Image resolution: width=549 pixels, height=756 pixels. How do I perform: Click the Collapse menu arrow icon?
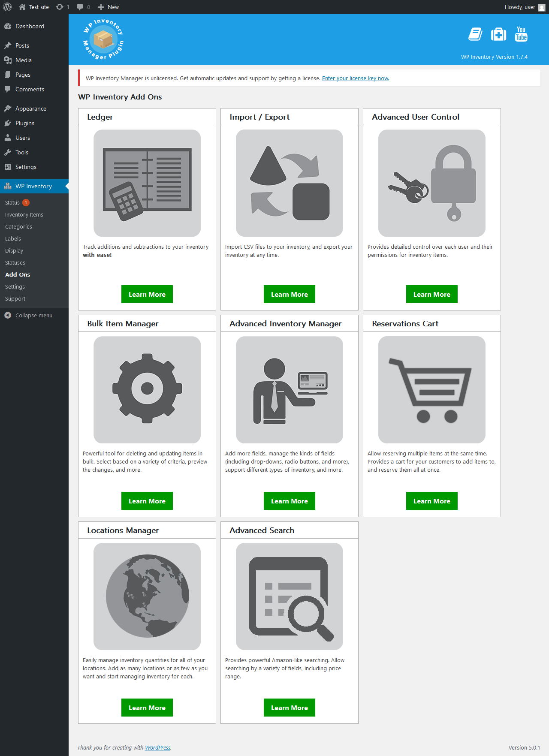click(8, 315)
